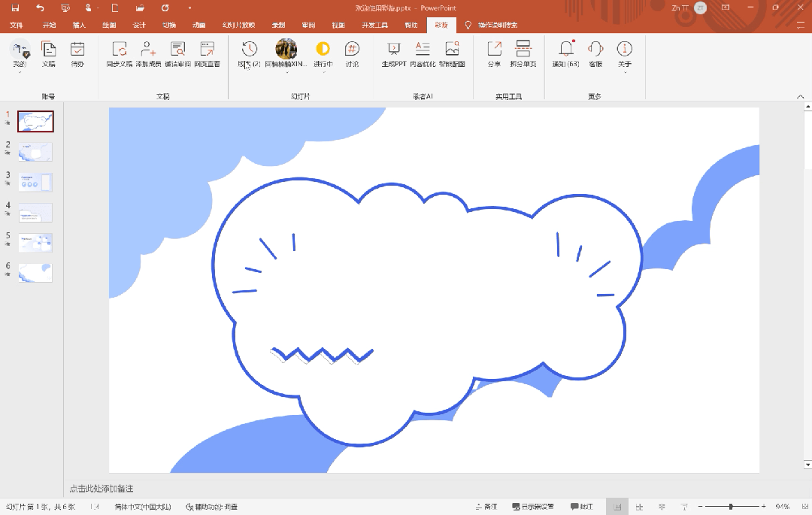Redo the action with the repeat icon
The width and height of the screenshot is (812, 515).
[165, 8]
